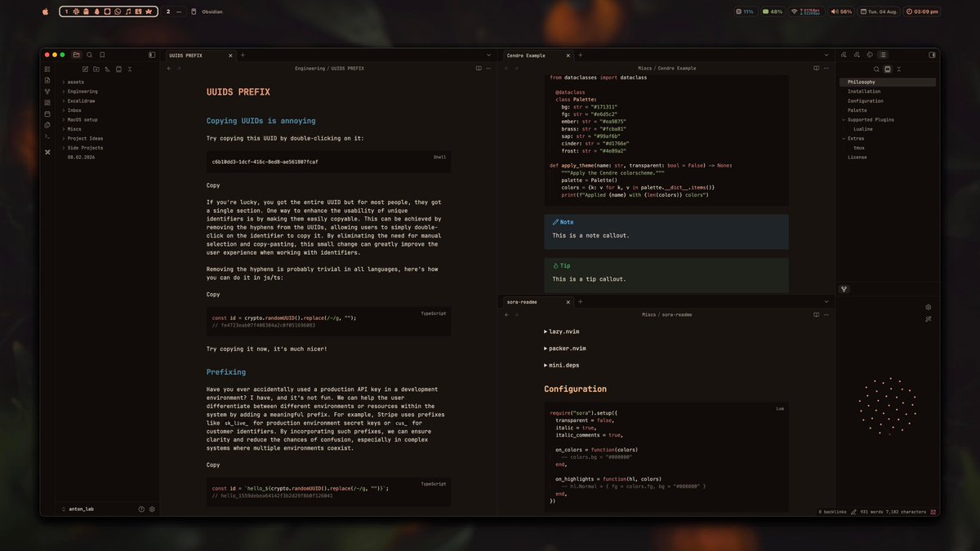Open more options in sora-readme pane
Viewport: 980px width, 551px height.
(826, 314)
